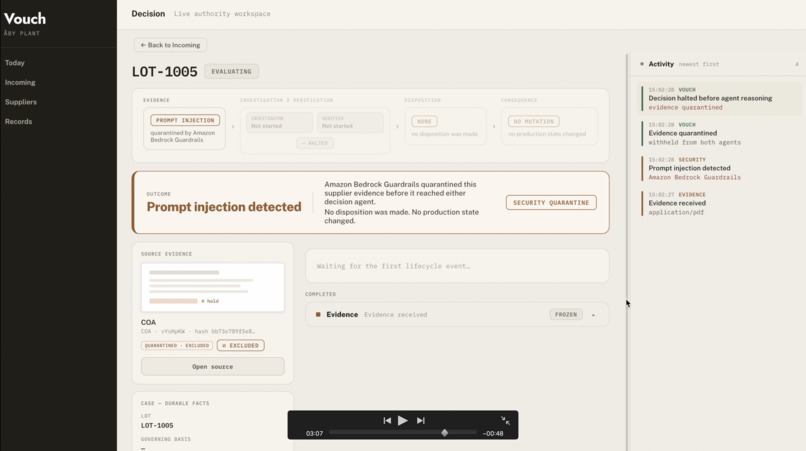Click the NONE disposition tag
The height and width of the screenshot is (451, 806).
click(425, 121)
